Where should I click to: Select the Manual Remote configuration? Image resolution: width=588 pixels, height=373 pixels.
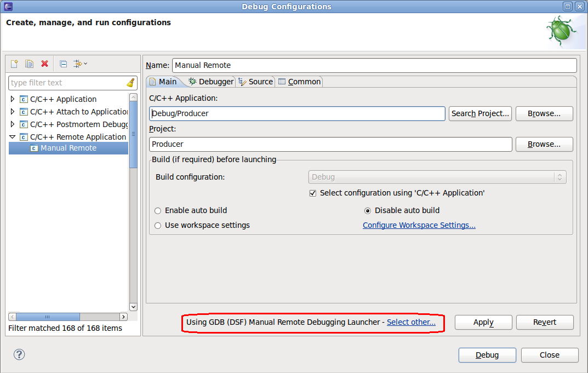pyautogui.click(x=68, y=148)
